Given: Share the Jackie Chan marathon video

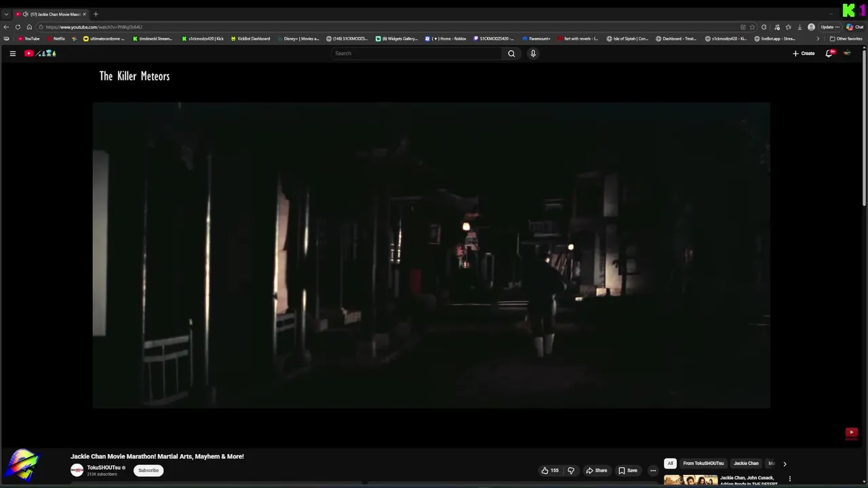Looking at the screenshot, I should 597,470.
